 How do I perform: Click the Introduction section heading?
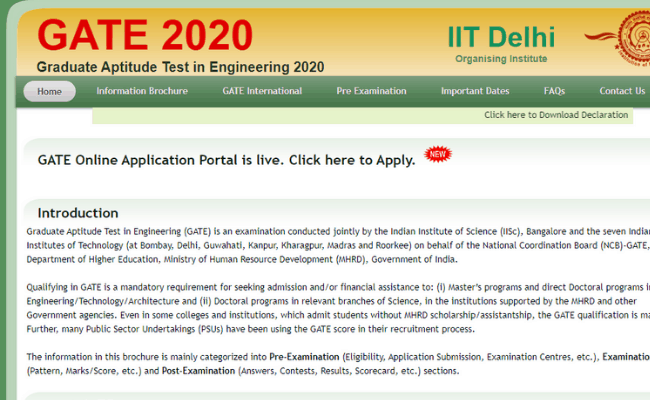pyautogui.click(x=78, y=213)
